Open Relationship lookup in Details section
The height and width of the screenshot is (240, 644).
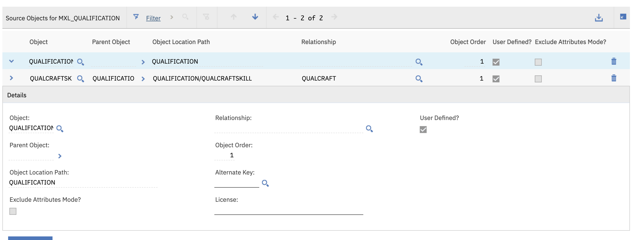tap(369, 129)
